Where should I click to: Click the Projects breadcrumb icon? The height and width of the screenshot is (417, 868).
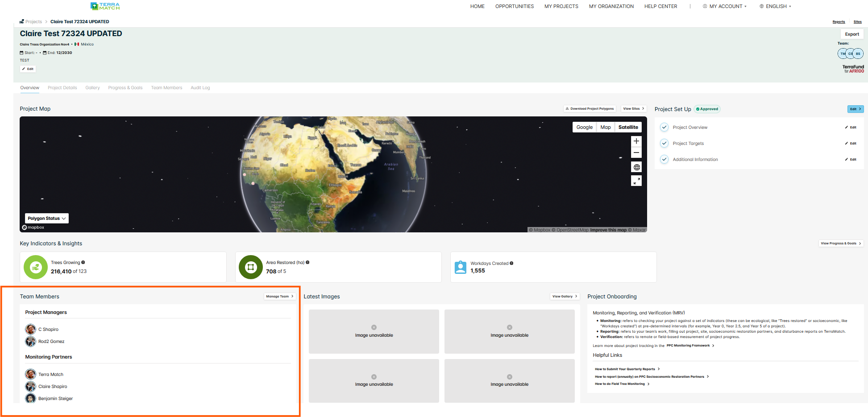coord(22,21)
